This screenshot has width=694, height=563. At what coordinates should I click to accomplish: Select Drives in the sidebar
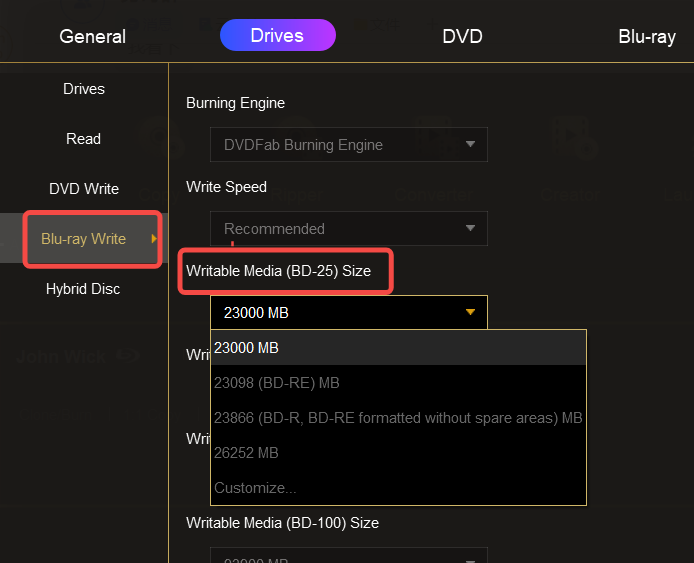(84, 89)
